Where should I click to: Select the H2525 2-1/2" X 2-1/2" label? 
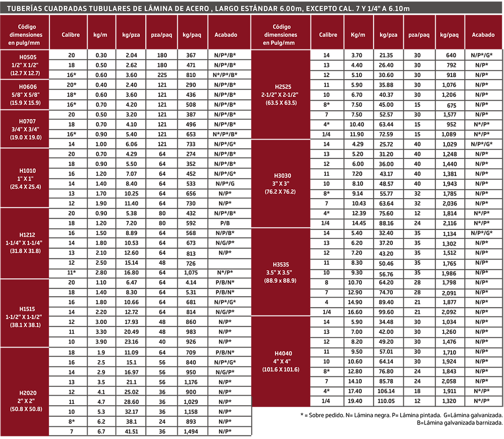(x=280, y=95)
